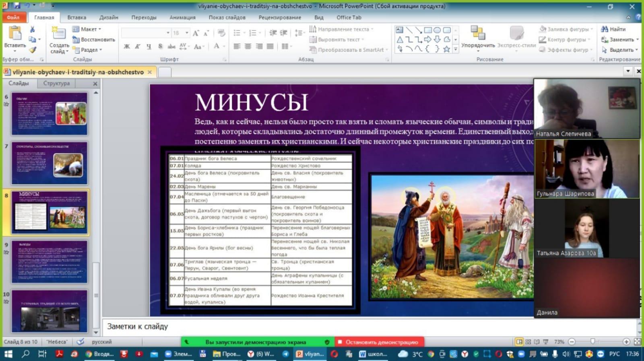Open the Дизайн ribbon tab
This screenshot has height=361, width=644.
point(109,17)
